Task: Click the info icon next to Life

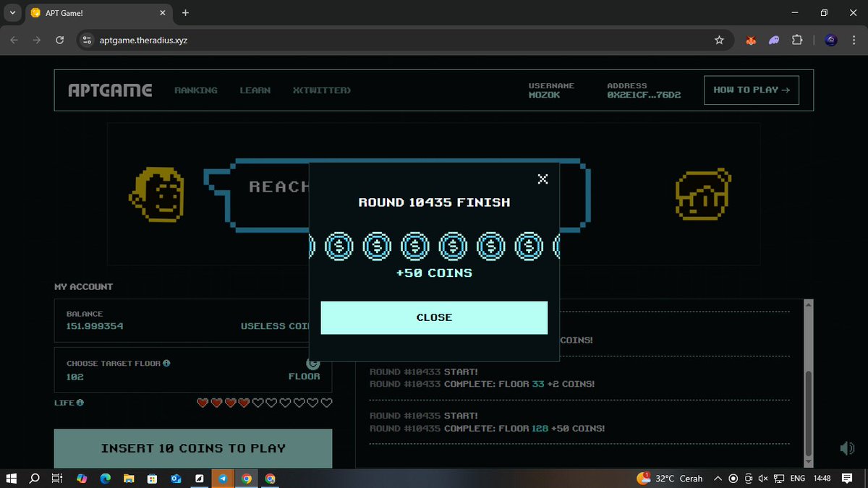Action: click(78, 403)
